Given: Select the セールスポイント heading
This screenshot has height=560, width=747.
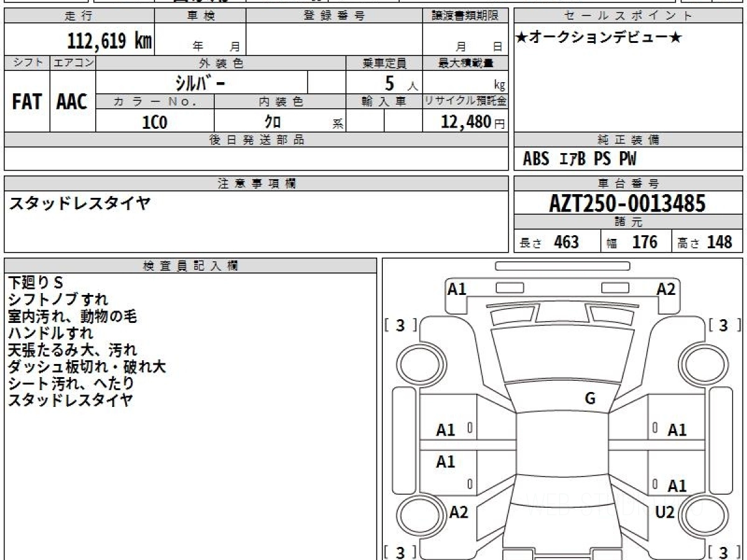Looking at the screenshot, I should pyautogui.click(x=629, y=16).
